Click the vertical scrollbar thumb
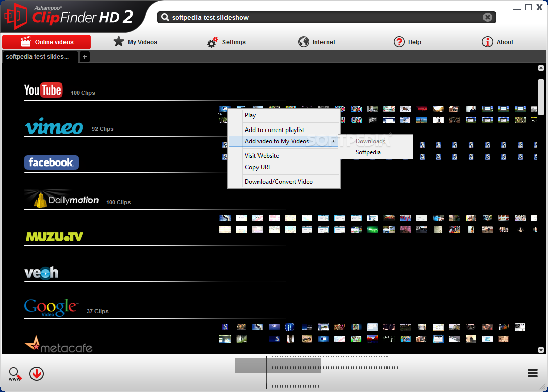The width and height of the screenshot is (548, 392). pos(541,97)
